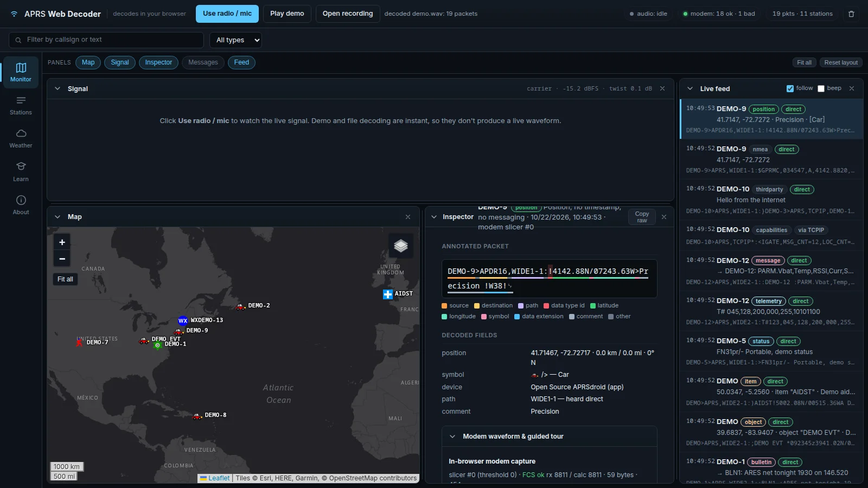Click the Open recording button
Screen dimensions: 868x488
point(348,14)
